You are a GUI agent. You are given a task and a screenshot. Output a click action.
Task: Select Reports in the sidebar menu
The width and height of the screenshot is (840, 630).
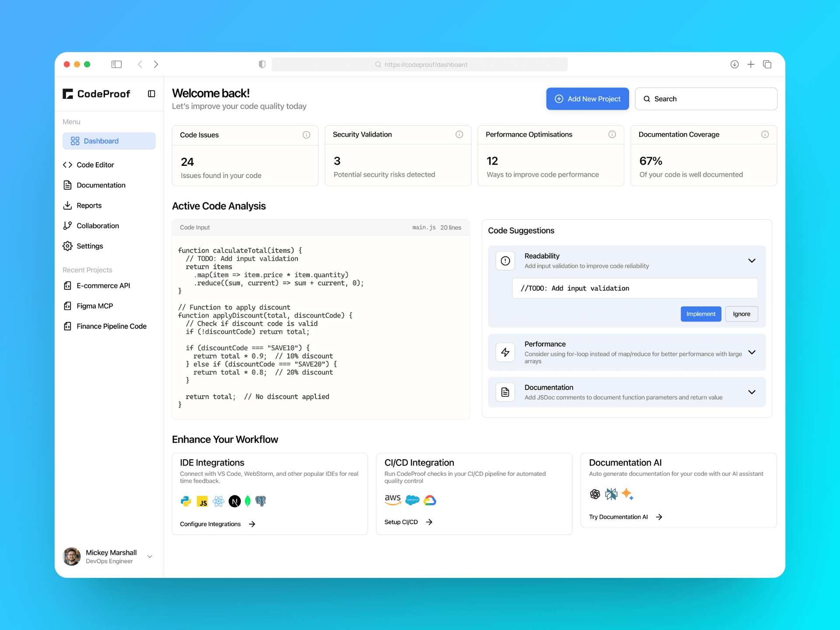(89, 206)
